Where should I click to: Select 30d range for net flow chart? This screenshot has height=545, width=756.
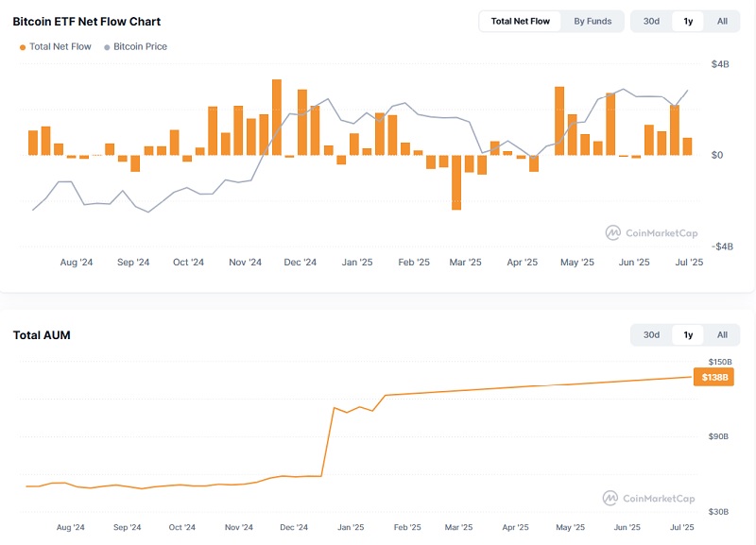click(x=651, y=21)
